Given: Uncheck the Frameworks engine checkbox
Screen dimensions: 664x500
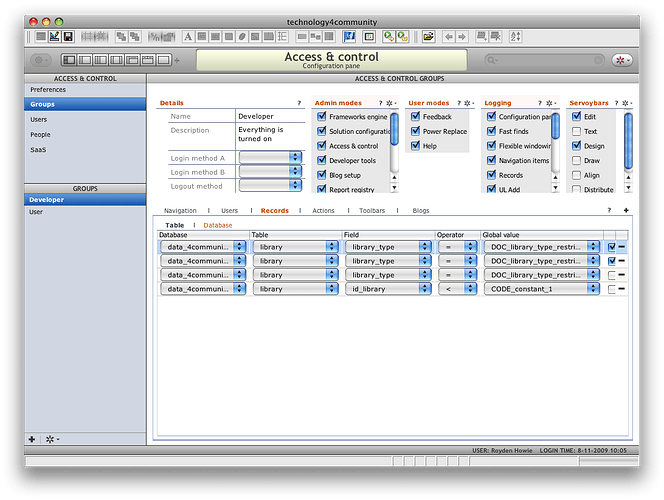Looking at the screenshot, I should pyautogui.click(x=322, y=117).
